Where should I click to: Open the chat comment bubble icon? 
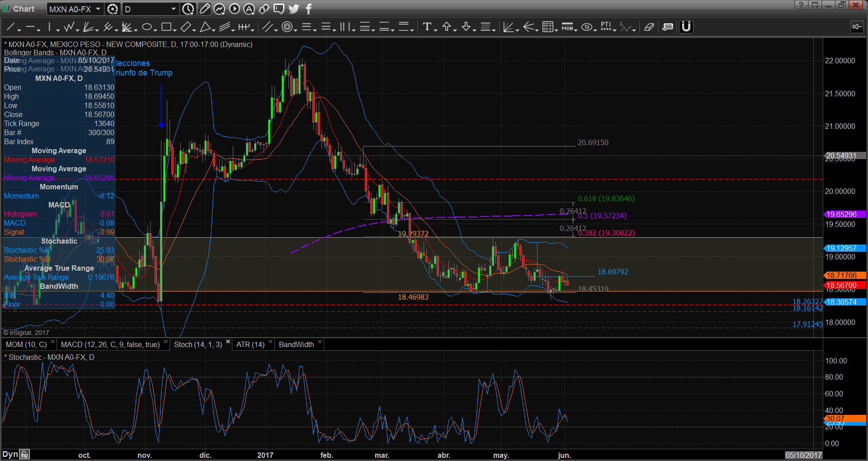pos(279,9)
